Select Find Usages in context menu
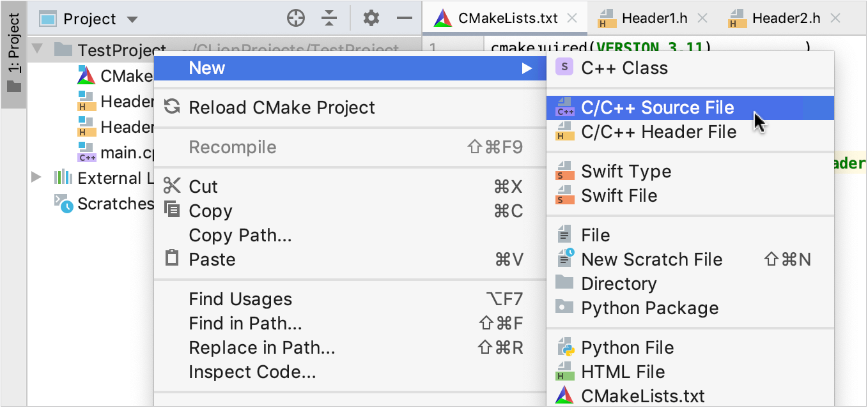The width and height of the screenshot is (868, 408). tap(240, 298)
